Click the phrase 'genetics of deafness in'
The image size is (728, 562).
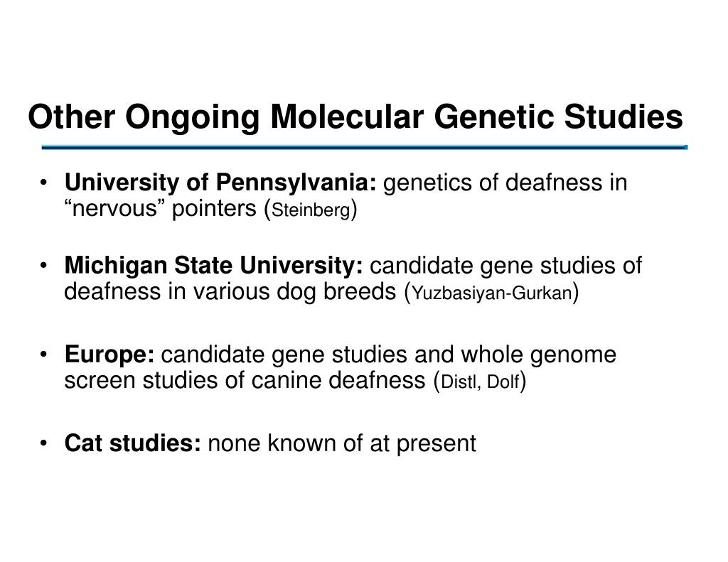505,183
